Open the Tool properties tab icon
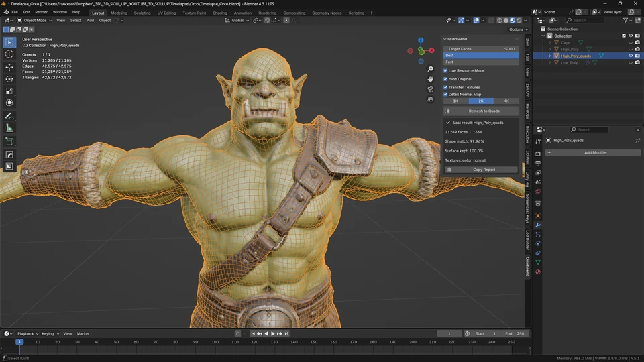Viewport: 644px width, 362px height. [538, 141]
